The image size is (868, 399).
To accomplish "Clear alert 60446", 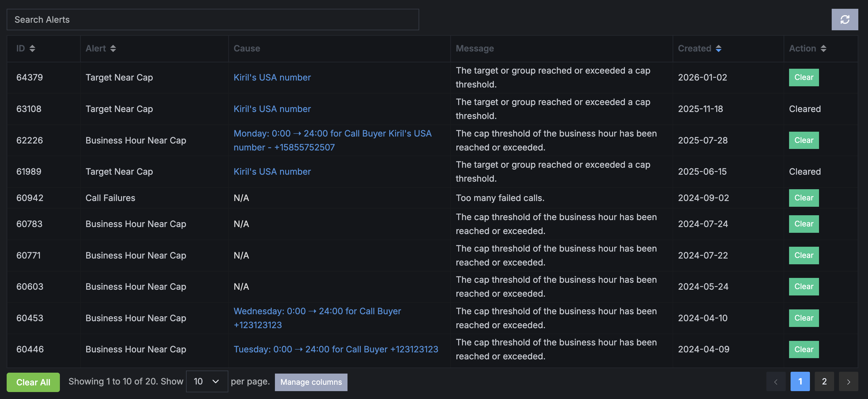I will pyautogui.click(x=804, y=349).
